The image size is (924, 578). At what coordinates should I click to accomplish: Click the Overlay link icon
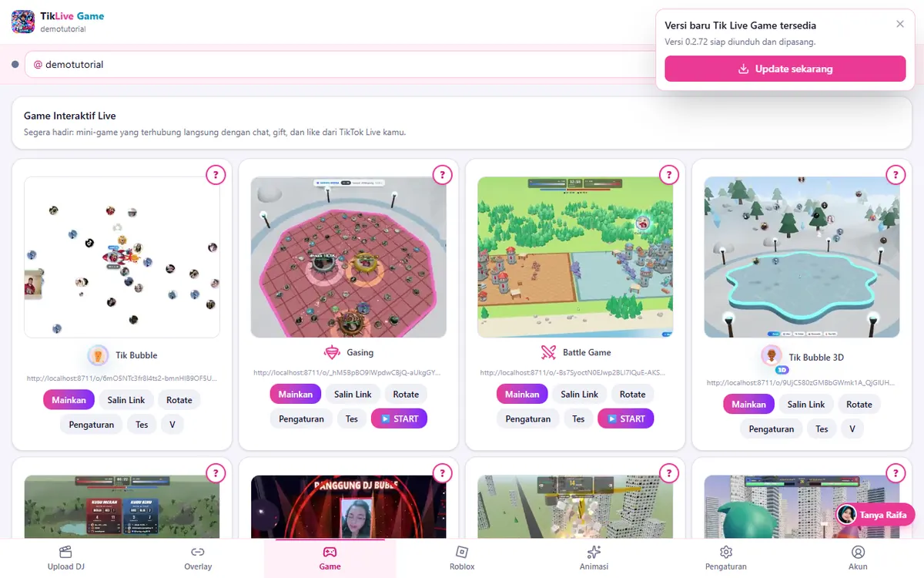pyautogui.click(x=198, y=552)
